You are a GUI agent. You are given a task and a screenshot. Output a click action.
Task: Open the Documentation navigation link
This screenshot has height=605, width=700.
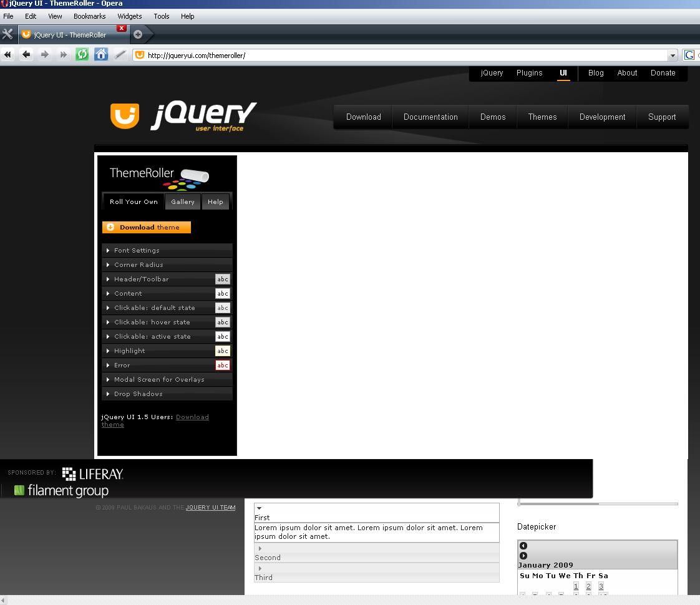click(430, 117)
